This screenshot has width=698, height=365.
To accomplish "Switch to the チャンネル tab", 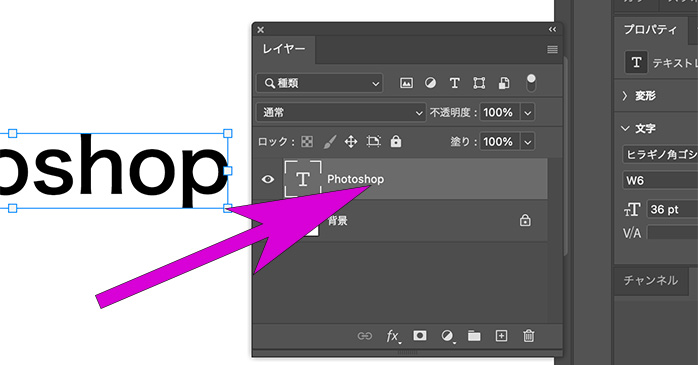I will [650, 280].
